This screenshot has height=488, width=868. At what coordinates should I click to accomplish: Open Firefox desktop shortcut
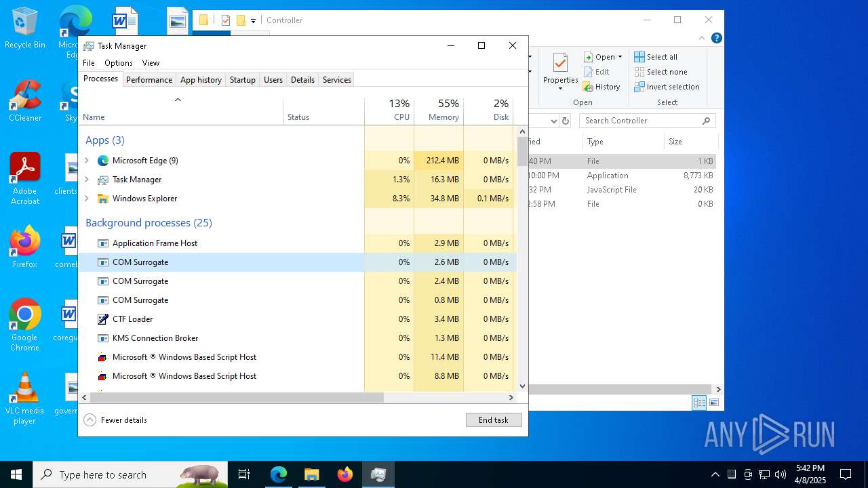tap(25, 247)
